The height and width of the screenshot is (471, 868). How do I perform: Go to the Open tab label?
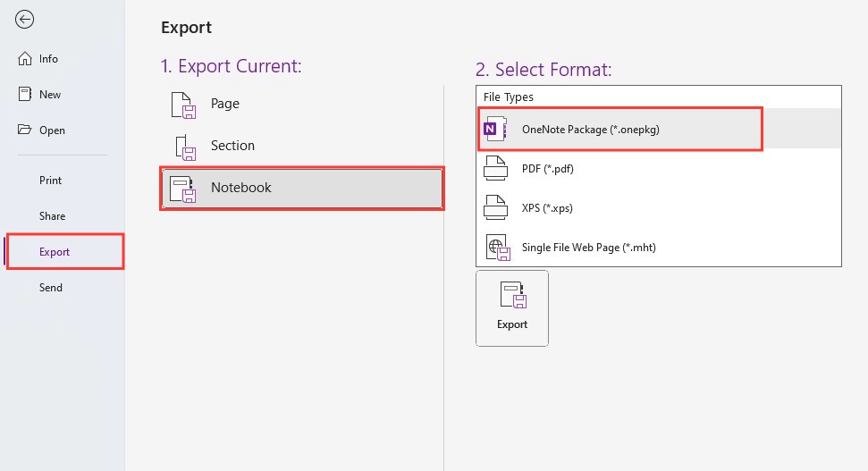click(52, 130)
